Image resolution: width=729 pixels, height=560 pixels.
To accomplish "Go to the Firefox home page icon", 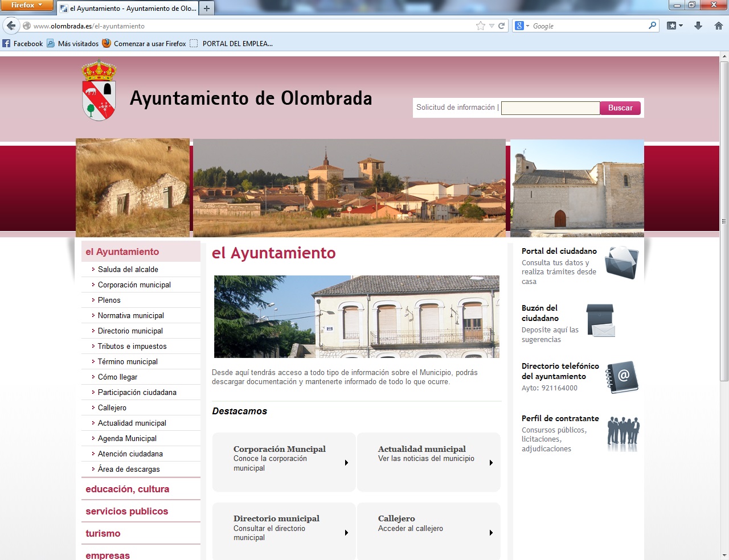I will (718, 26).
